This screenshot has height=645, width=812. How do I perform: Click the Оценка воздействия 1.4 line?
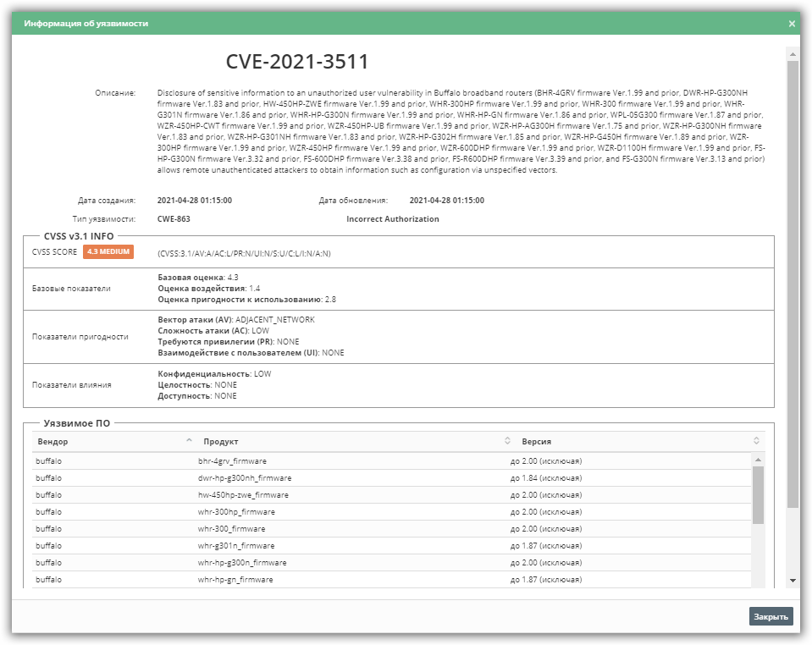coord(208,289)
